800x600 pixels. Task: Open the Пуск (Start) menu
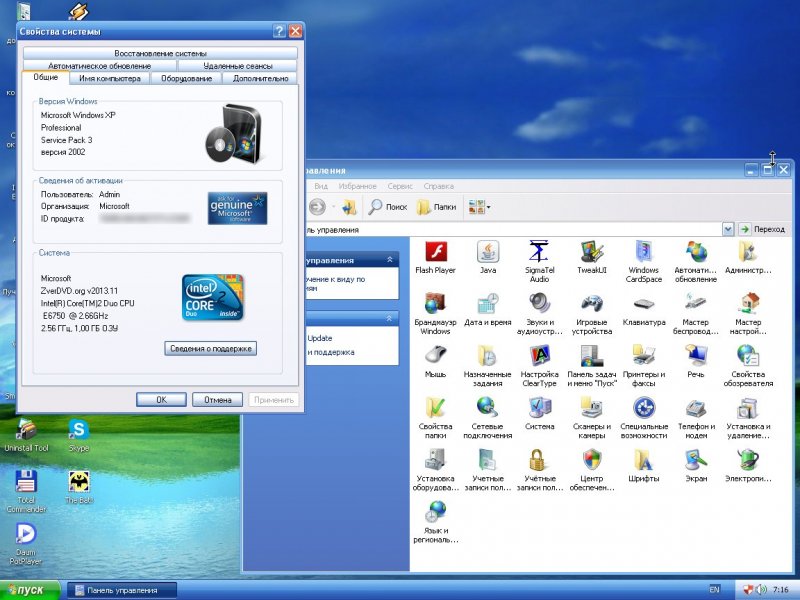(x=30, y=590)
